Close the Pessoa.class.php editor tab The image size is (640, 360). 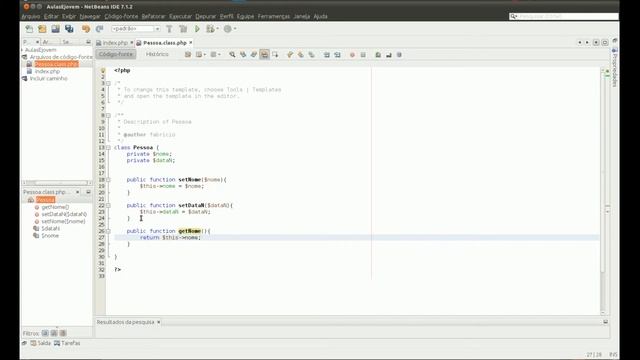[x=191, y=42]
